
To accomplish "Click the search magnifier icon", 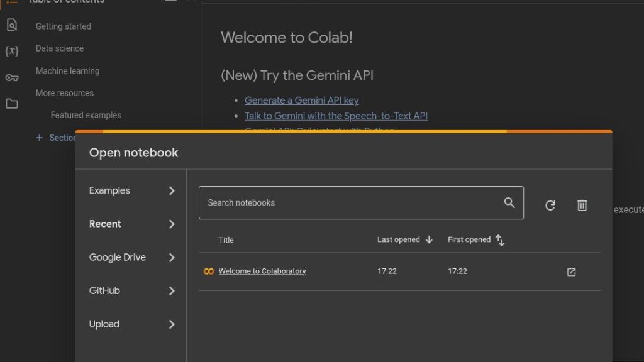I will tap(509, 202).
